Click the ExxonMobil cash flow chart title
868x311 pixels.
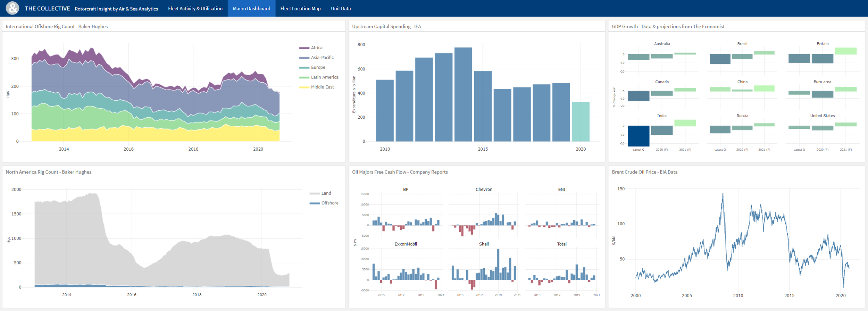[x=406, y=244]
